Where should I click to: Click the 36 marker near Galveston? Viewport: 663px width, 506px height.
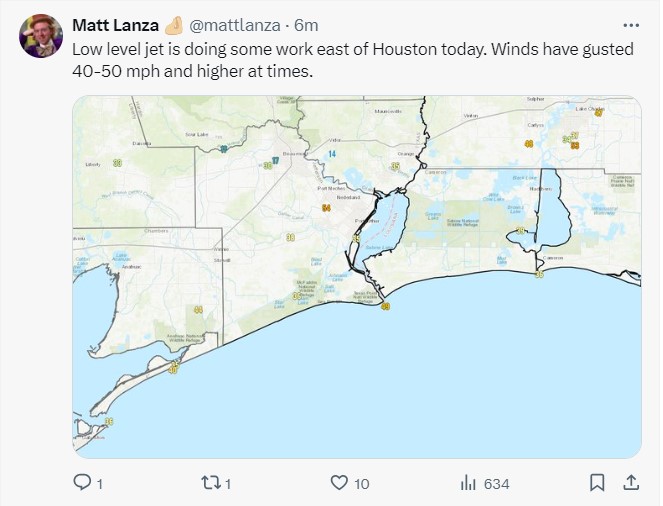(x=109, y=421)
